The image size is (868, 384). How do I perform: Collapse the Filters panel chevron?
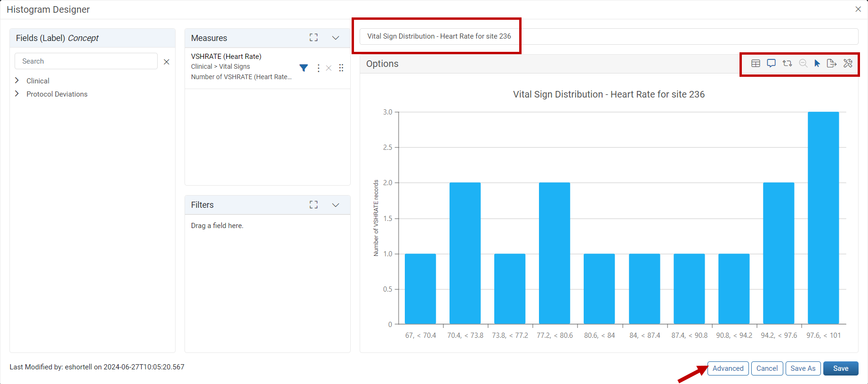coord(336,205)
